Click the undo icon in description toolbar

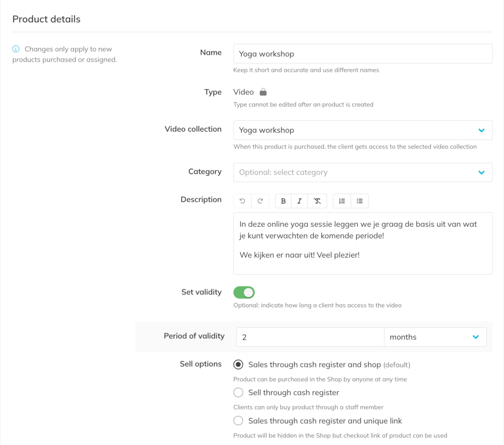(x=242, y=201)
